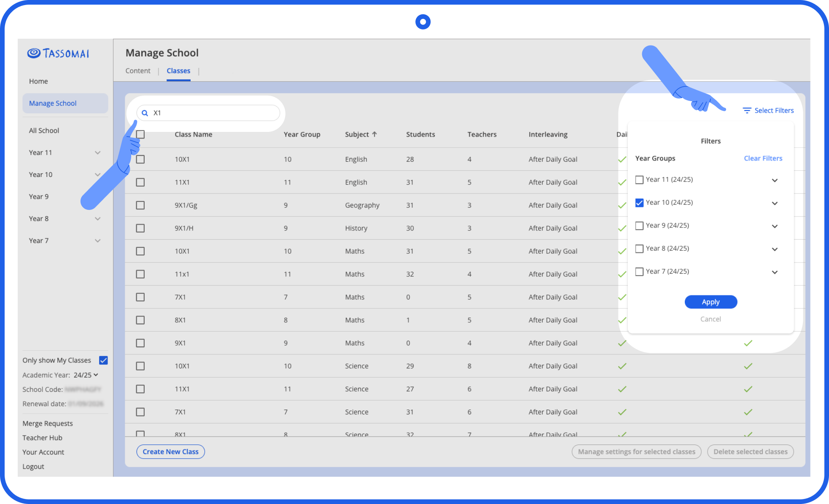
Task: Open the Academic Year 24/25 dropdown
Action: [x=86, y=375]
